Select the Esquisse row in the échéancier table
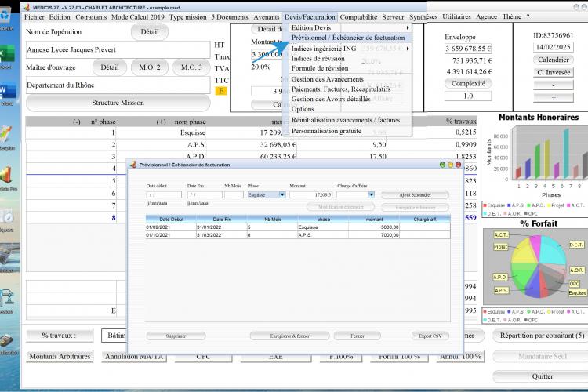 point(298,227)
